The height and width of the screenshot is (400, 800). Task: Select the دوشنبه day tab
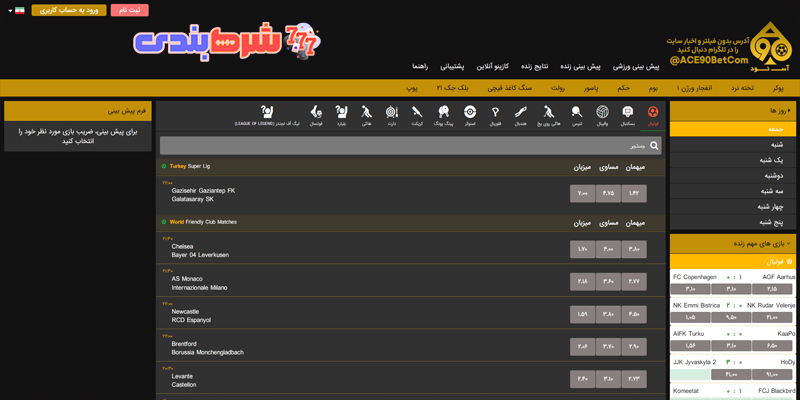tap(734, 176)
